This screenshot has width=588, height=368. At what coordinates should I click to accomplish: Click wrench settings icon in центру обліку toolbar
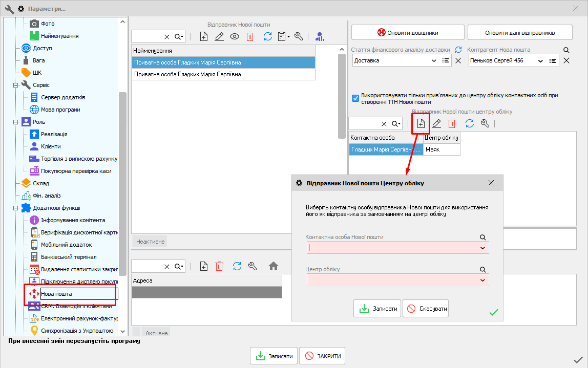tap(485, 123)
